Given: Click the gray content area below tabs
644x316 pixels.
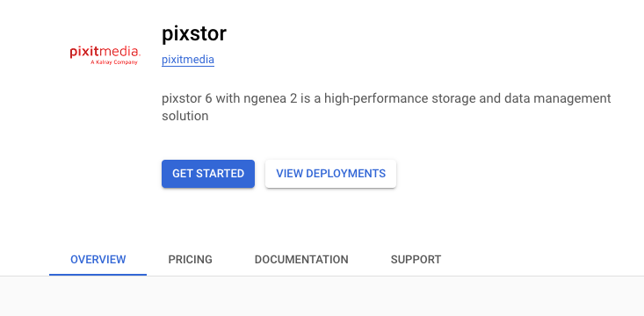Looking at the screenshot, I should (x=322, y=296).
